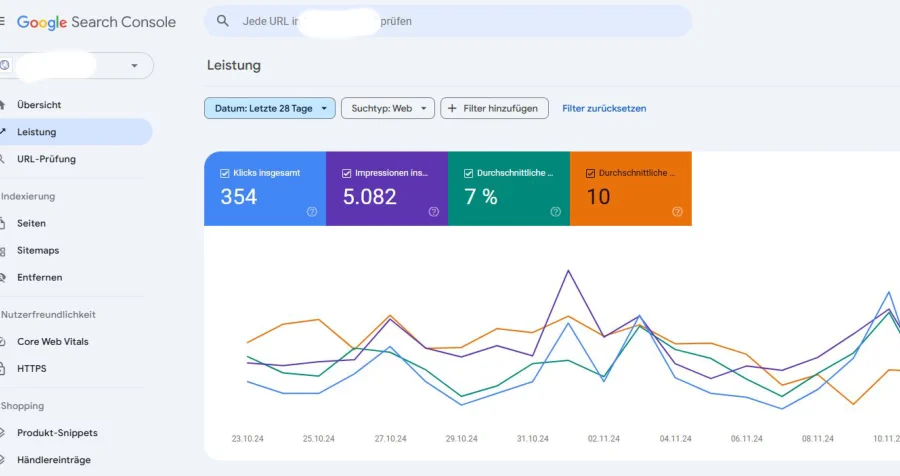Click the globe icon in property selector
The width and height of the screenshot is (900, 476).
coord(5,65)
